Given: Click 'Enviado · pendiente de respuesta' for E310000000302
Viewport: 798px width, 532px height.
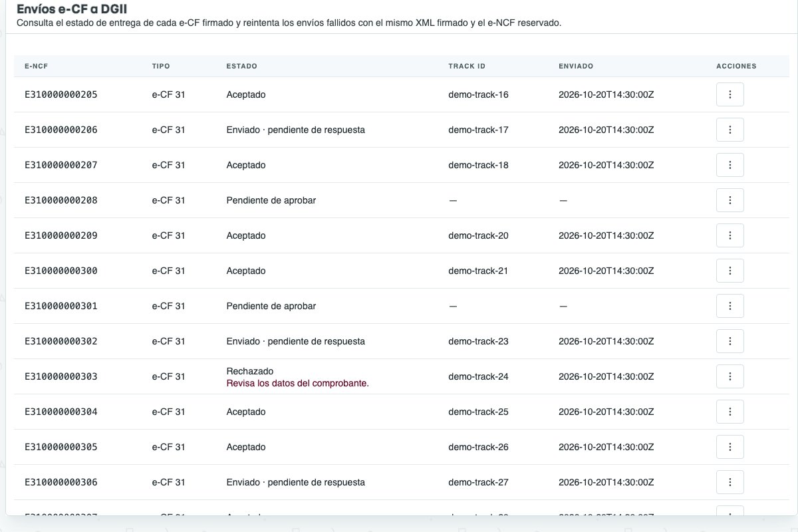Looking at the screenshot, I should (295, 341).
